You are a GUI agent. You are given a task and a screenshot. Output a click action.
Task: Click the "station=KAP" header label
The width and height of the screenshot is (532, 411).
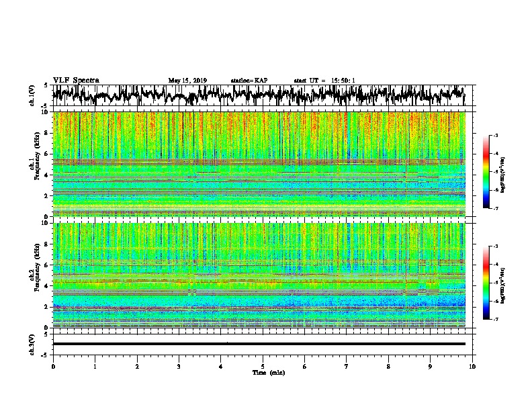point(249,81)
